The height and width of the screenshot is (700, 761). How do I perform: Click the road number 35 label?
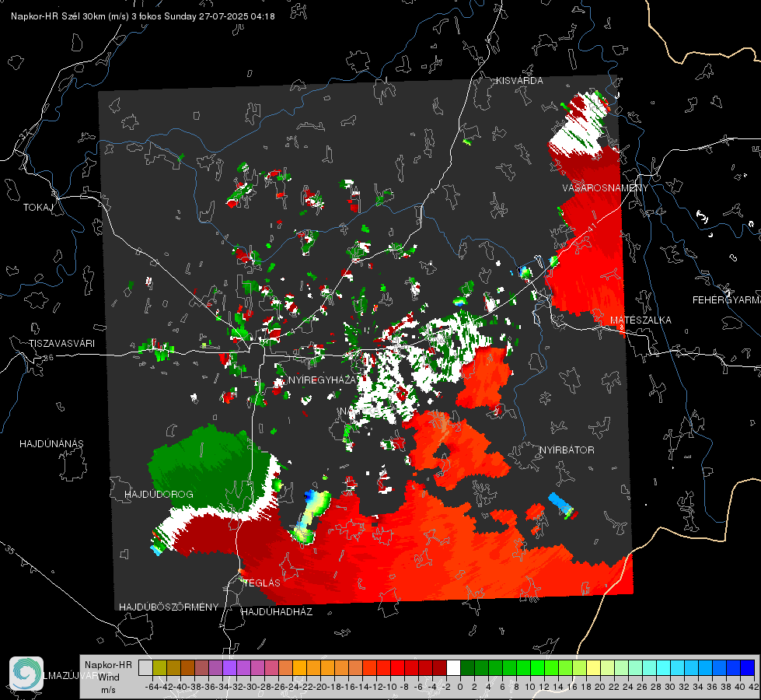(x=9, y=550)
